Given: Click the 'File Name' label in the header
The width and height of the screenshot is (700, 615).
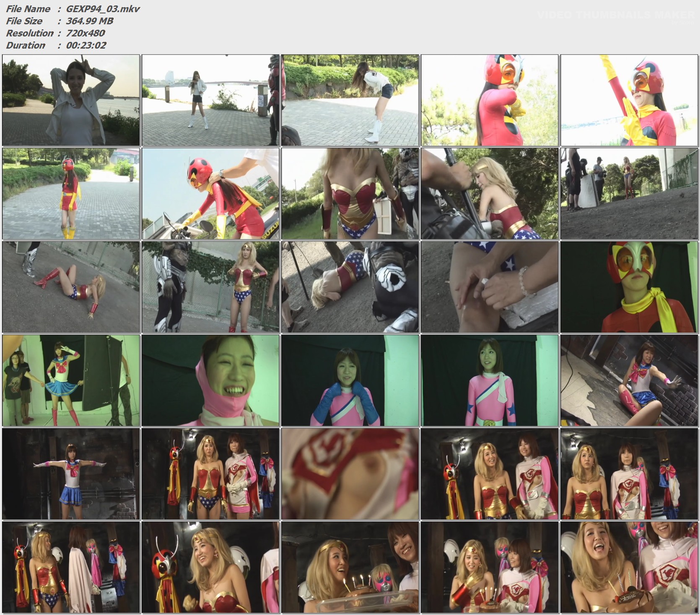Looking at the screenshot, I should pyautogui.click(x=28, y=9).
